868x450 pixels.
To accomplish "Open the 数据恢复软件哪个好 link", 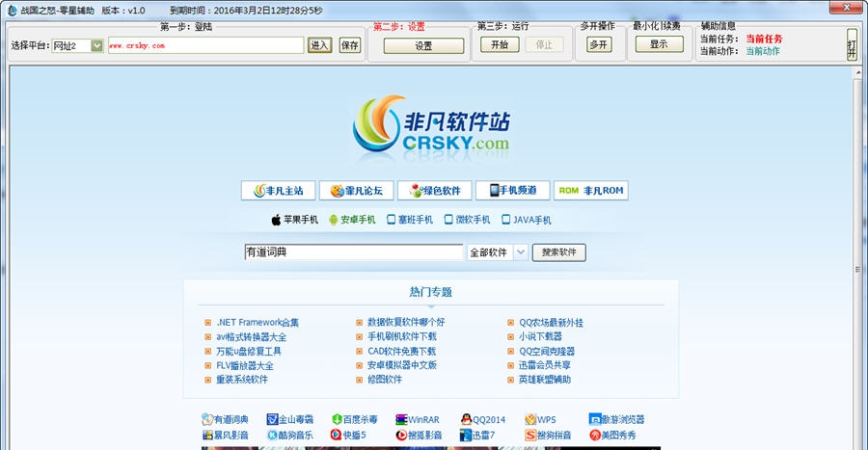I will [406, 322].
